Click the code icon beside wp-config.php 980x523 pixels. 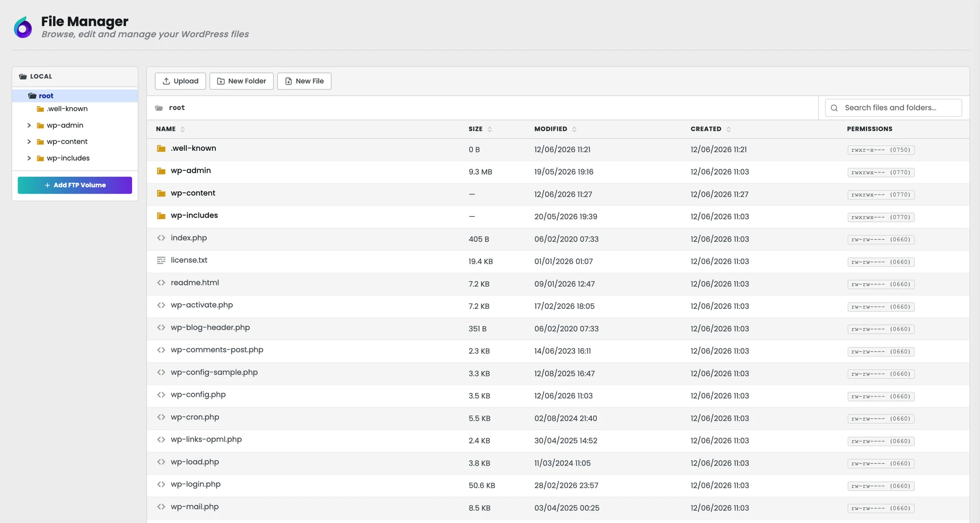coord(161,395)
